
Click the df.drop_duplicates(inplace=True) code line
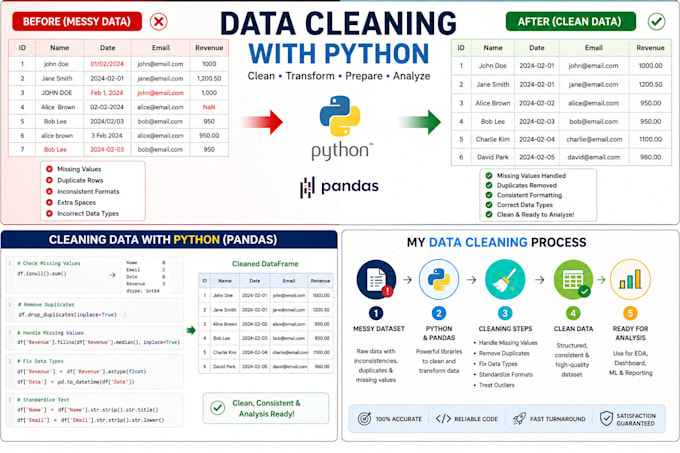pos(67,315)
